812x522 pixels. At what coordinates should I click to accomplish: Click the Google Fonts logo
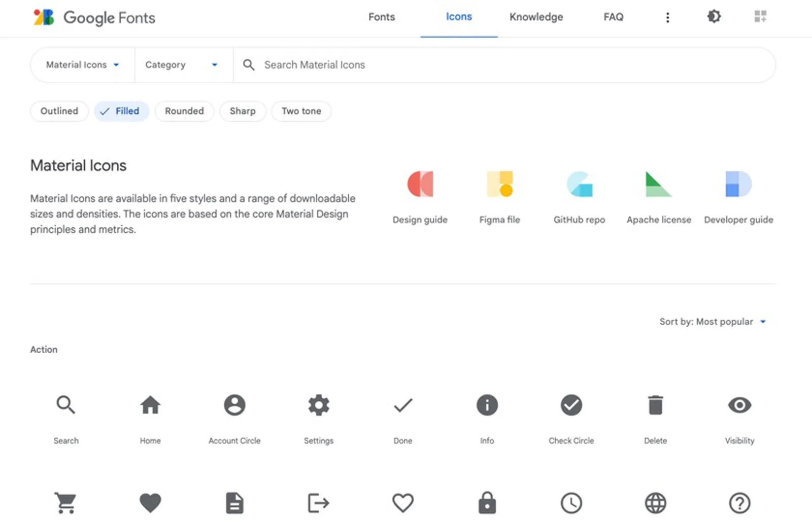(x=44, y=17)
